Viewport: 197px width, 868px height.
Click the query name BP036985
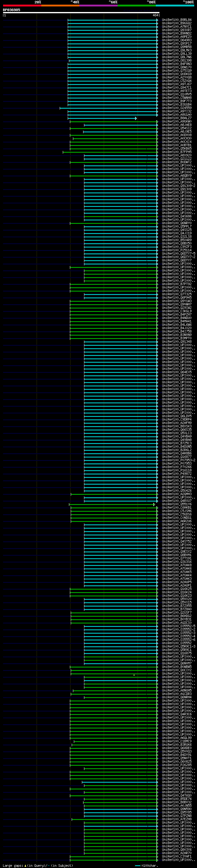[x=11, y=10]
